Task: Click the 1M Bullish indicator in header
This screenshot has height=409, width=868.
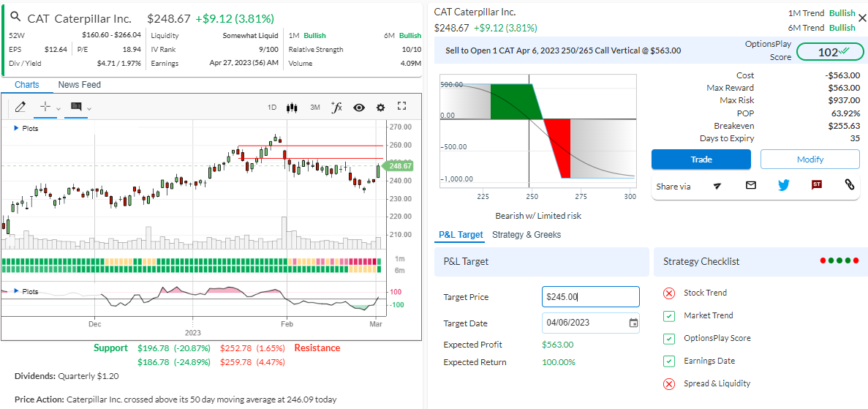Action: [307, 35]
